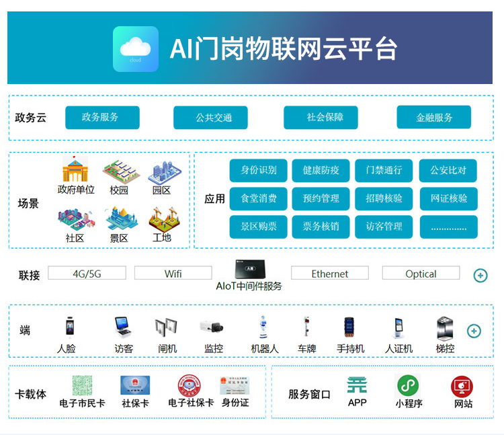Open the surveillance camera icon
The height and width of the screenshot is (435, 504).
pyautogui.click(x=213, y=327)
